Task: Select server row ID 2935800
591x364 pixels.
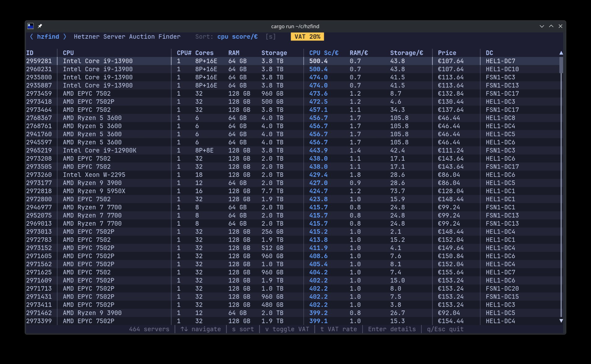Action: pyautogui.click(x=293, y=77)
